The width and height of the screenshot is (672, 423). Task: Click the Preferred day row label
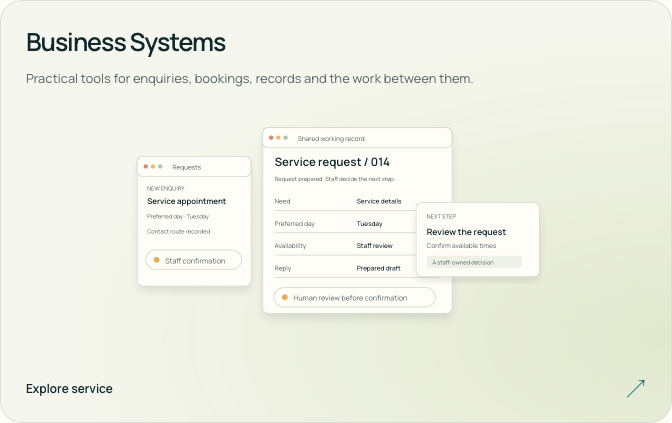(294, 224)
